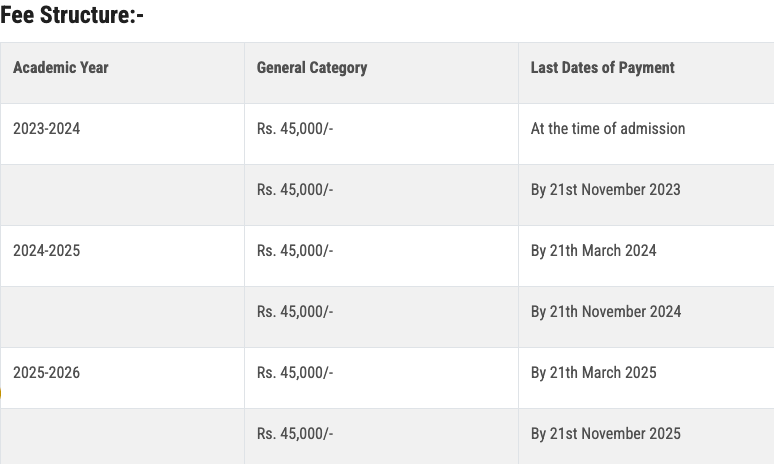Select the 2025-2026 academic year cell

pos(46,373)
